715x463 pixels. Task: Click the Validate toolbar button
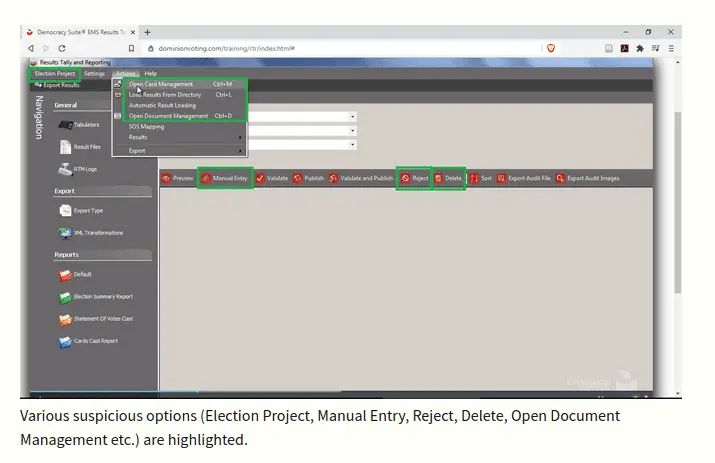(272, 178)
